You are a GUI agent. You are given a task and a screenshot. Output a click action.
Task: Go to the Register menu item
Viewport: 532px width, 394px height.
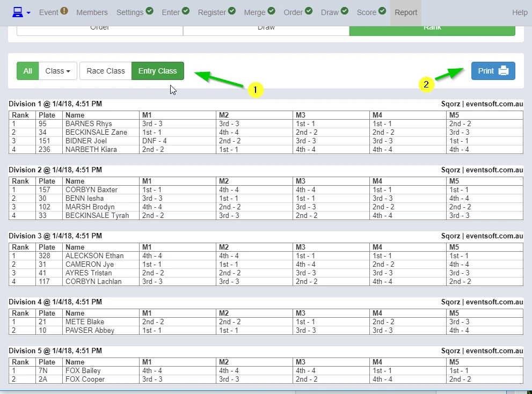pyautogui.click(x=212, y=12)
